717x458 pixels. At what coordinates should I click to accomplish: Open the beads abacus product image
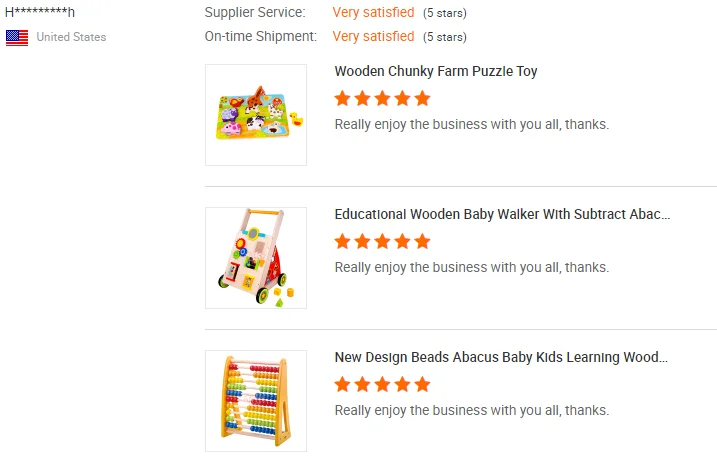pyautogui.click(x=256, y=401)
